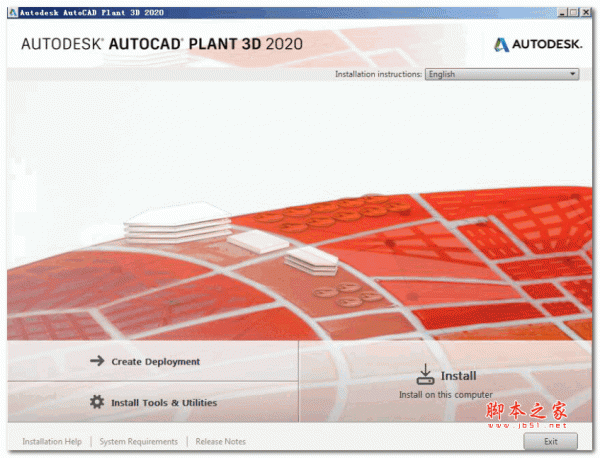Click the 'Install on this computer' text
600x458 pixels.
pos(446,394)
